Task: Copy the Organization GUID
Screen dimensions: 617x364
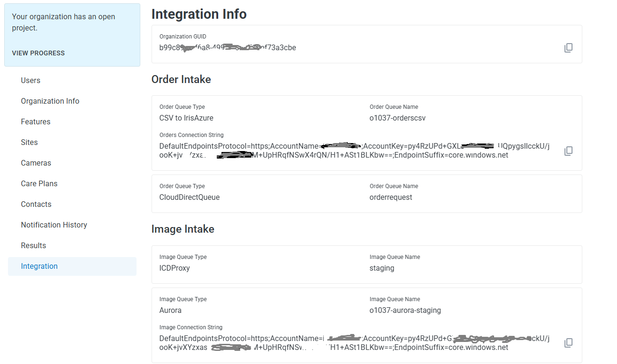Action: 568,48
